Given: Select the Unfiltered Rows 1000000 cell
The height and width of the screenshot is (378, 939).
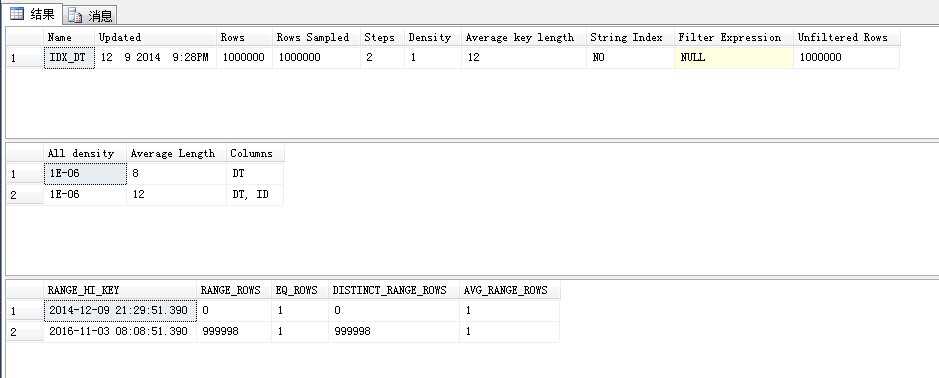Looking at the screenshot, I should [847, 58].
